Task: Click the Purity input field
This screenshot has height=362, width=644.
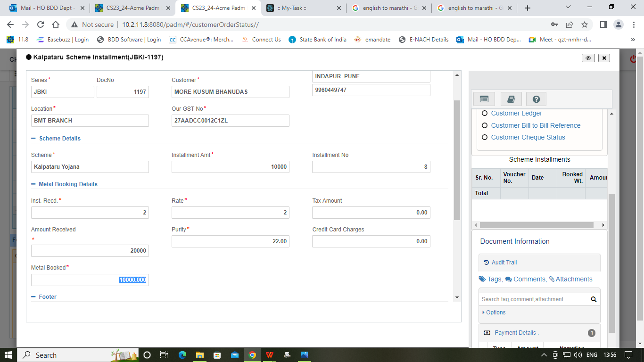Action: click(x=231, y=241)
